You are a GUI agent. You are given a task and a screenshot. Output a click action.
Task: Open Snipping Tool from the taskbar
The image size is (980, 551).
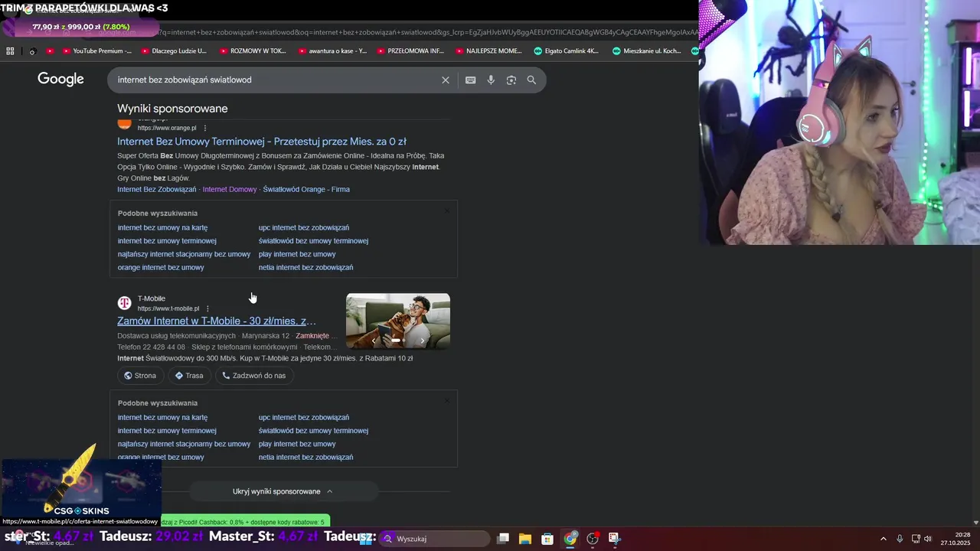click(x=614, y=539)
